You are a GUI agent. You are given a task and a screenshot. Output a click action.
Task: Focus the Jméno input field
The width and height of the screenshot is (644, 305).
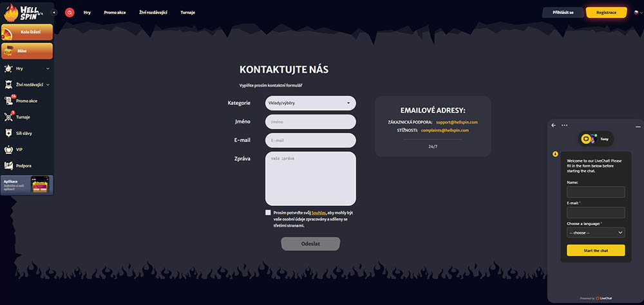pyautogui.click(x=310, y=122)
